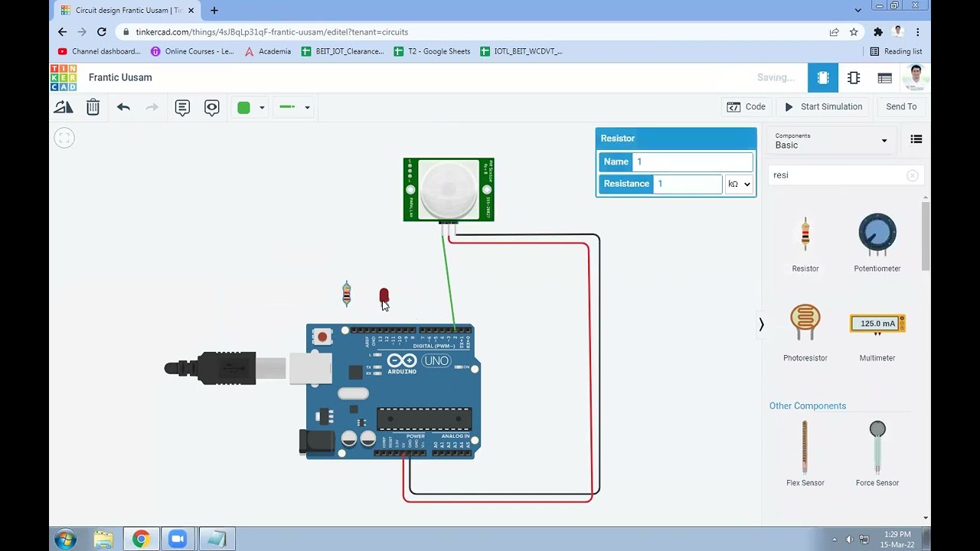The image size is (980, 551).
Task: Reload the page
Action: tap(102, 32)
